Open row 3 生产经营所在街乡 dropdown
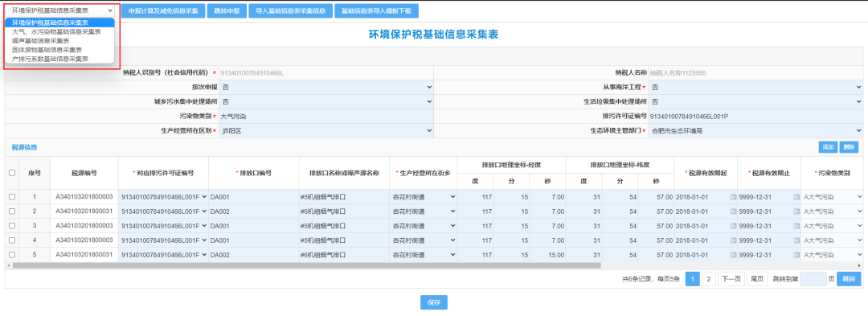This screenshot has width=868, height=316. point(424,226)
